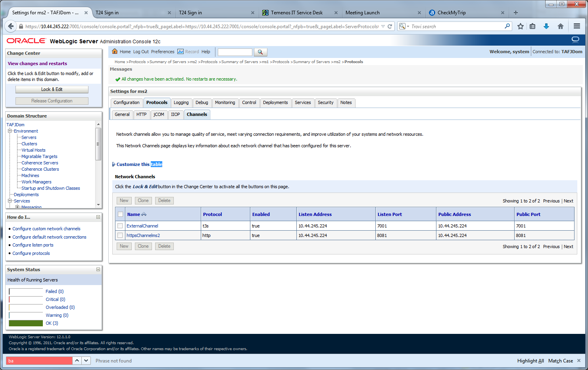Click the Record icon in toolbar

(x=181, y=52)
